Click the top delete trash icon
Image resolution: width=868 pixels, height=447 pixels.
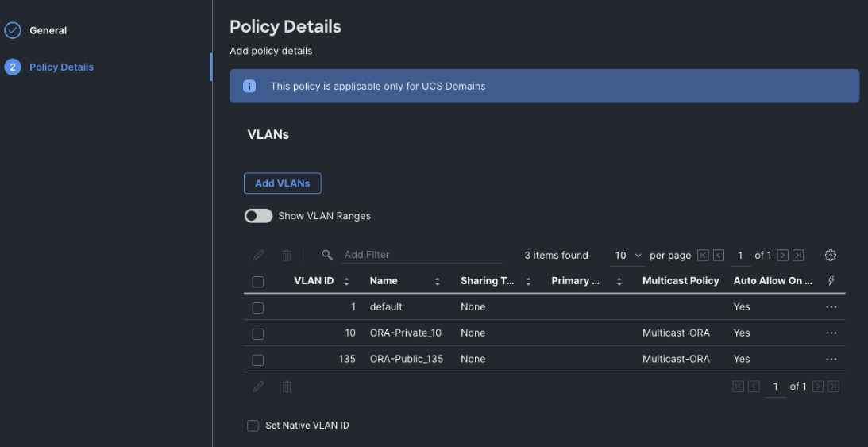(x=287, y=256)
